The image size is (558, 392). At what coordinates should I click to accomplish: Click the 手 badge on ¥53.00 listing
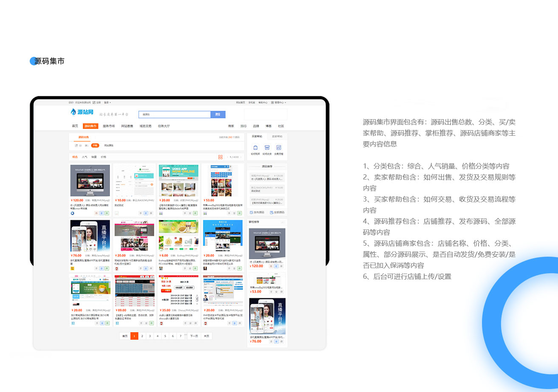tap(230, 213)
